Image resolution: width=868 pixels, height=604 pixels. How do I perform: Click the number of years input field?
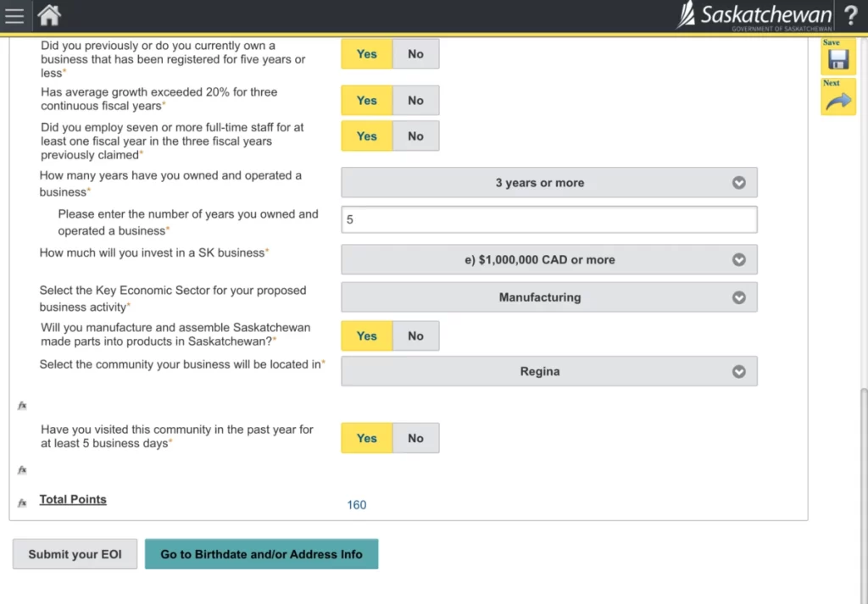coord(548,219)
